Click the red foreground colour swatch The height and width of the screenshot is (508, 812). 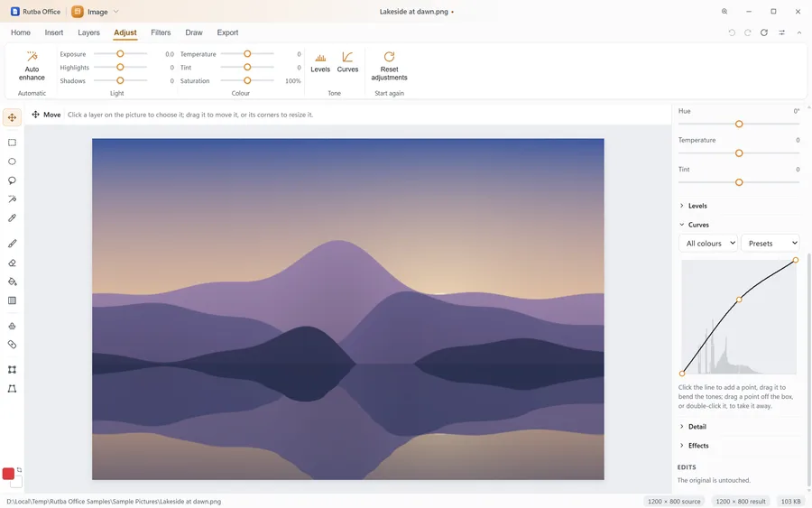click(x=8, y=474)
